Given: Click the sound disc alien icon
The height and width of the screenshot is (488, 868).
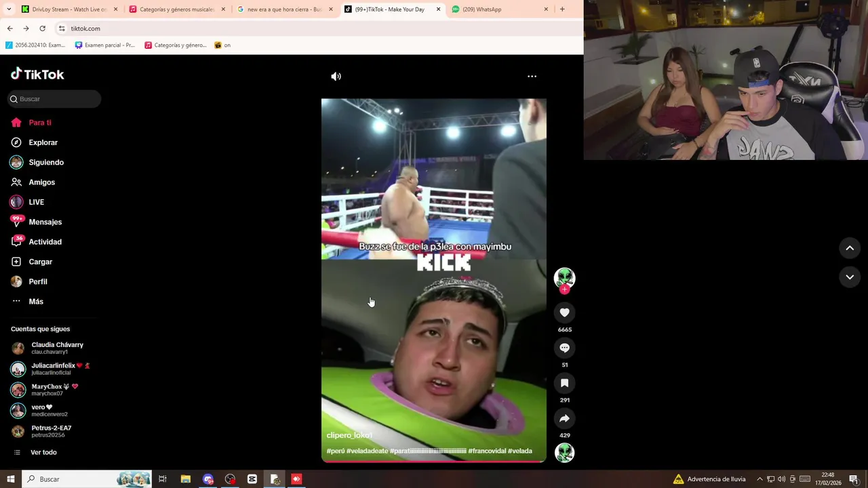Looking at the screenshot, I should coord(564,452).
